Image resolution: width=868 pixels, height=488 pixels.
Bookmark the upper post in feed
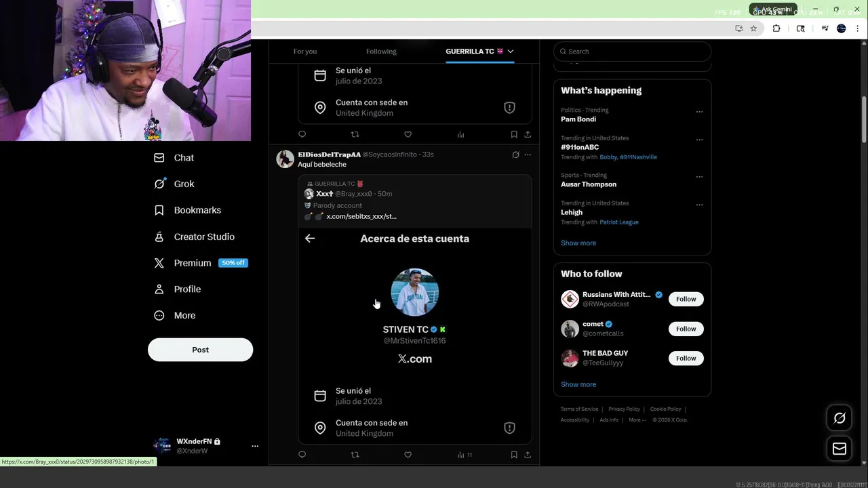coord(514,134)
